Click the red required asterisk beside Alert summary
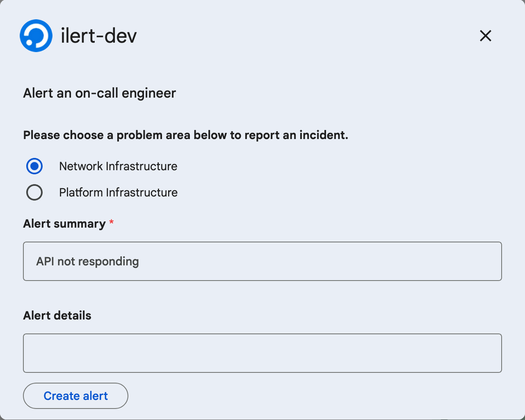The width and height of the screenshot is (525, 420). click(x=111, y=222)
